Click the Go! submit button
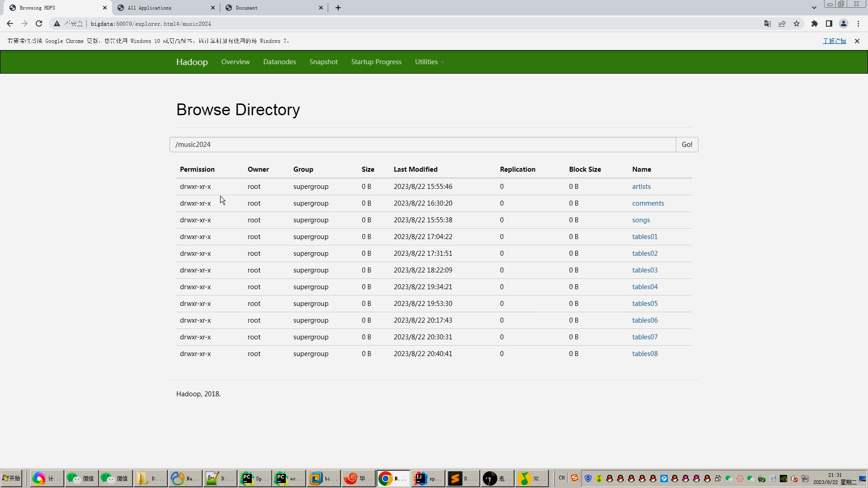Screen dimensions: 868x488 coord(687,144)
